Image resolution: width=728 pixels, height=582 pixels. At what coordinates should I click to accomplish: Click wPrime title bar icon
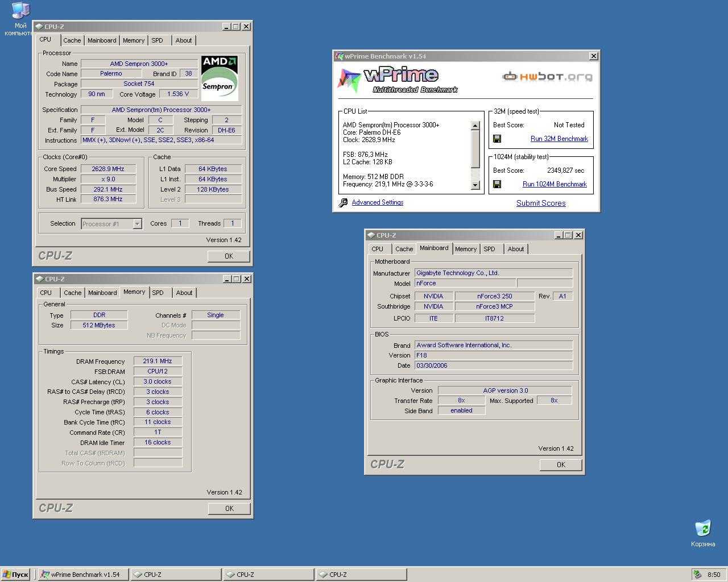339,56
